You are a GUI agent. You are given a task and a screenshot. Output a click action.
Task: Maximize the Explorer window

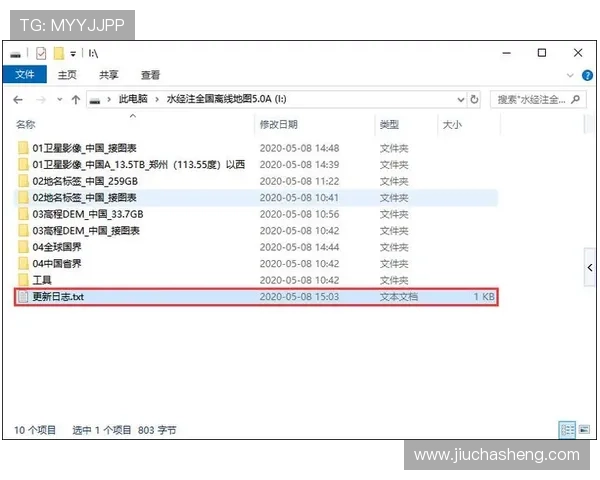[x=542, y=53]
